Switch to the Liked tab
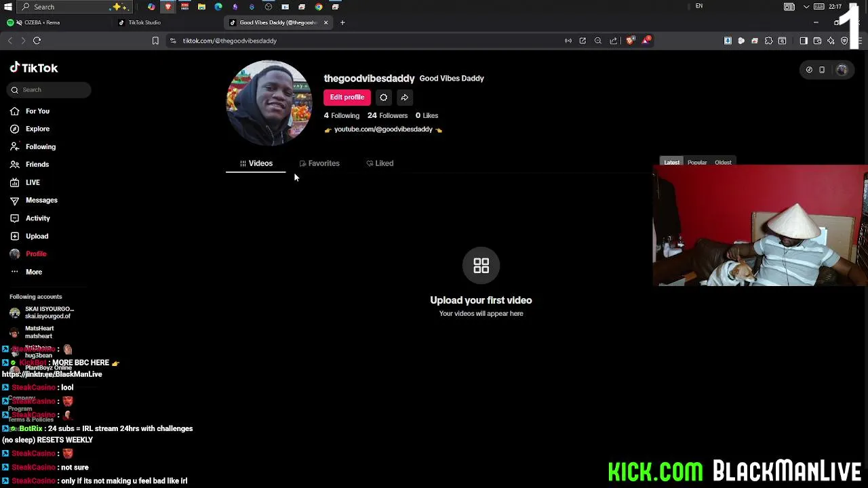Screen dimensions: 868x488 pos(380,163)
